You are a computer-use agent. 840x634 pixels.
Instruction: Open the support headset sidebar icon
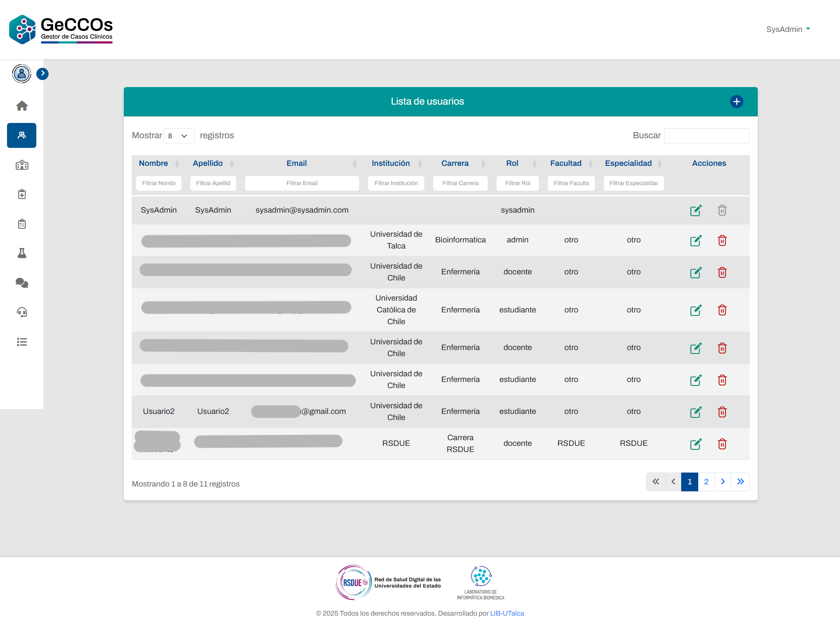(x=22, y=312)
